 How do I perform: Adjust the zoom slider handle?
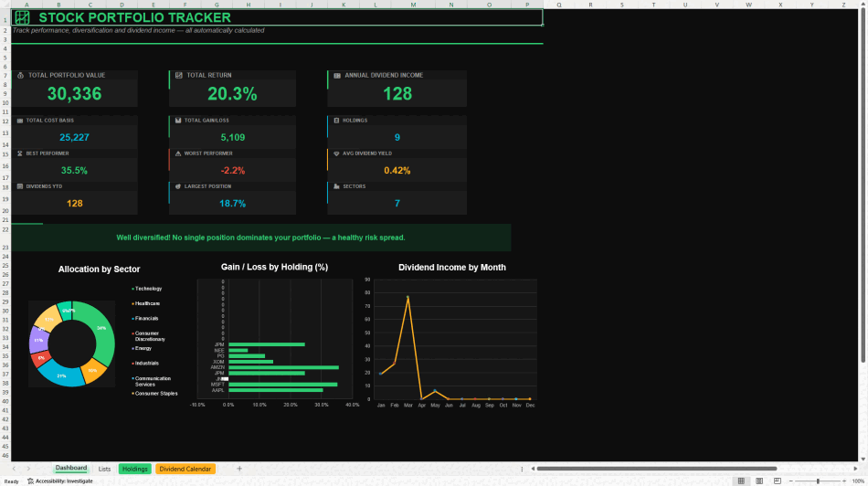click(x=818, y=481)
